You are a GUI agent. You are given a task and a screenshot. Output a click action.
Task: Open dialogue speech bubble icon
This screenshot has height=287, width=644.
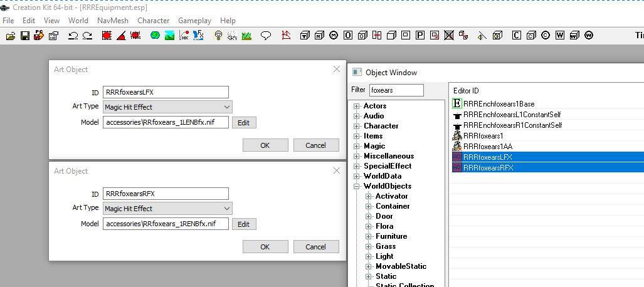click(266, 36)
